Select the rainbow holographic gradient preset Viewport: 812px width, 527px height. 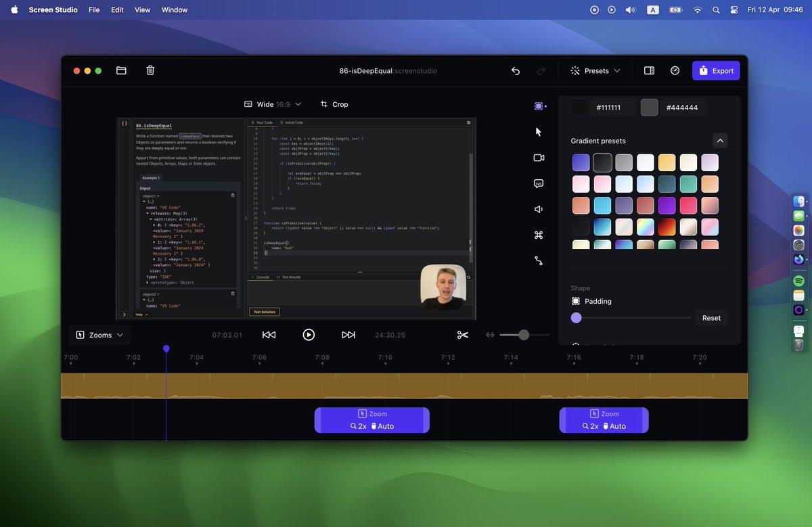646,227
